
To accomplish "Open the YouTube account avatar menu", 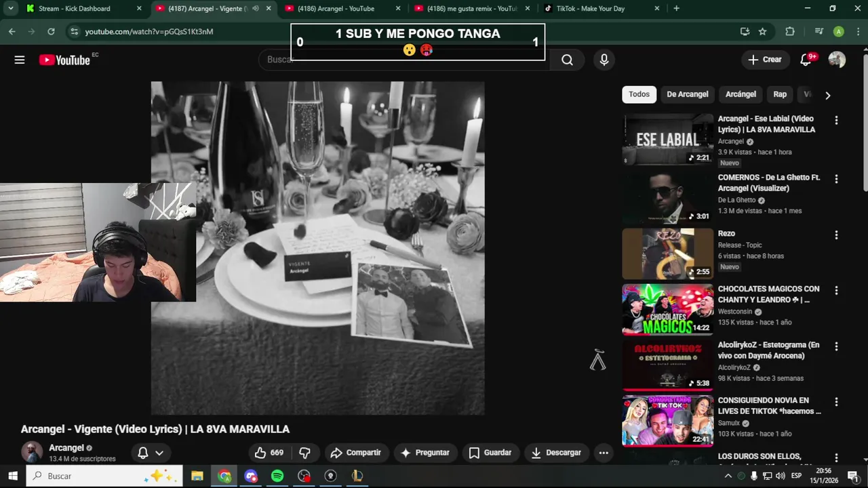I will [837, 60].
